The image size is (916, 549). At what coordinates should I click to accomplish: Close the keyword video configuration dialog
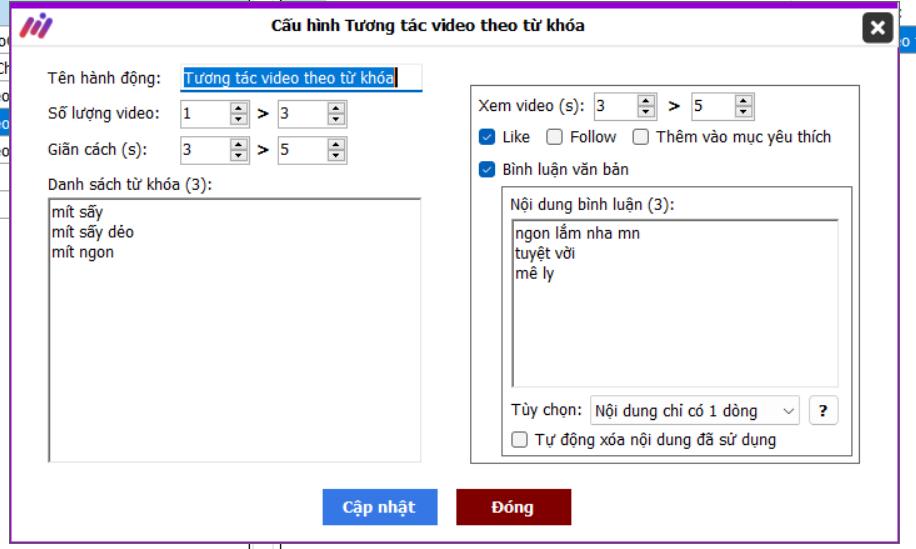tap(877, 27)
